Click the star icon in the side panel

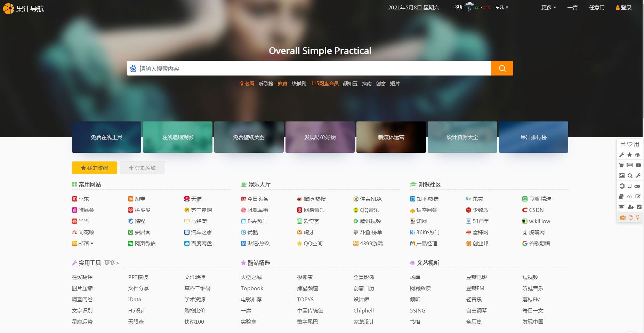click(x=629, y=155)
